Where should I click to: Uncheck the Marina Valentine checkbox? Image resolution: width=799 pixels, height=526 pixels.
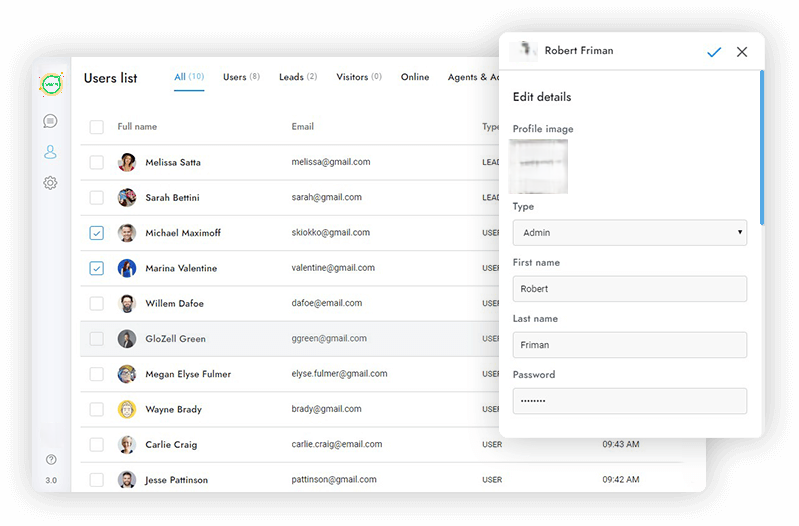click(97, 268)
